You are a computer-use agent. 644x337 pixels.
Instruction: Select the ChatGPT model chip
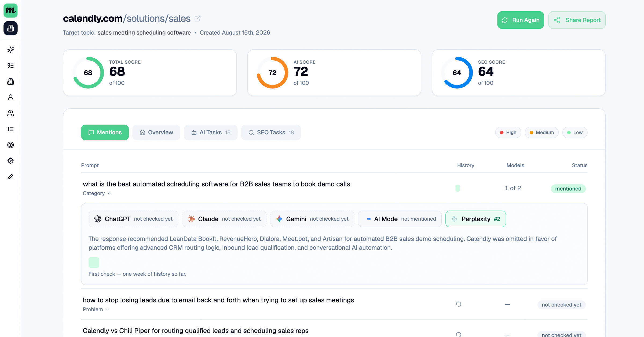(133, 219)
